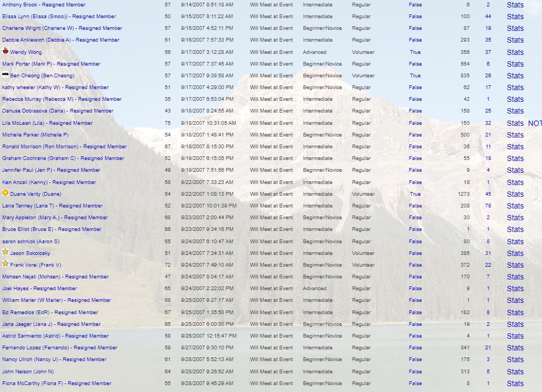Click the black badge icon beside Ben Cheong
This screenshot has height=392, width=542.
pos(5,75)
